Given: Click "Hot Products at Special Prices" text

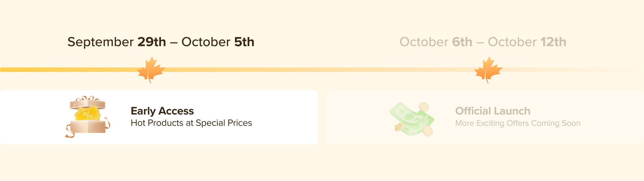Looking at the screenshot, I should point(191,123).
